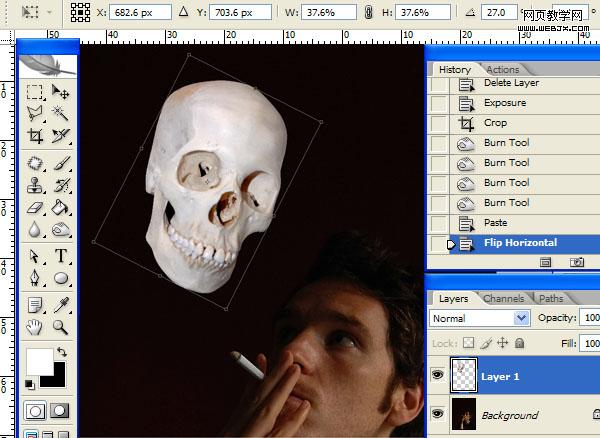Toggle lock position for the layer
Viewport: 600px width, 438px height.
[502, 343]
